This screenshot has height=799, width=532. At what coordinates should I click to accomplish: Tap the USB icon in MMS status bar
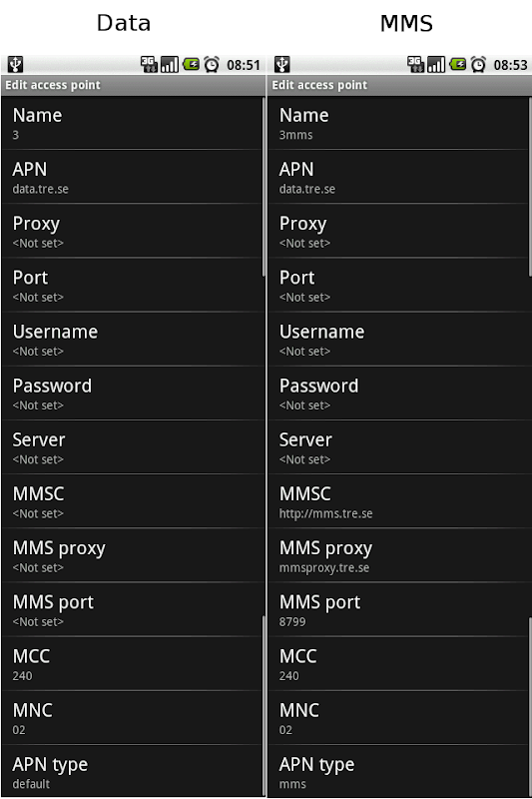pos(282,65)
